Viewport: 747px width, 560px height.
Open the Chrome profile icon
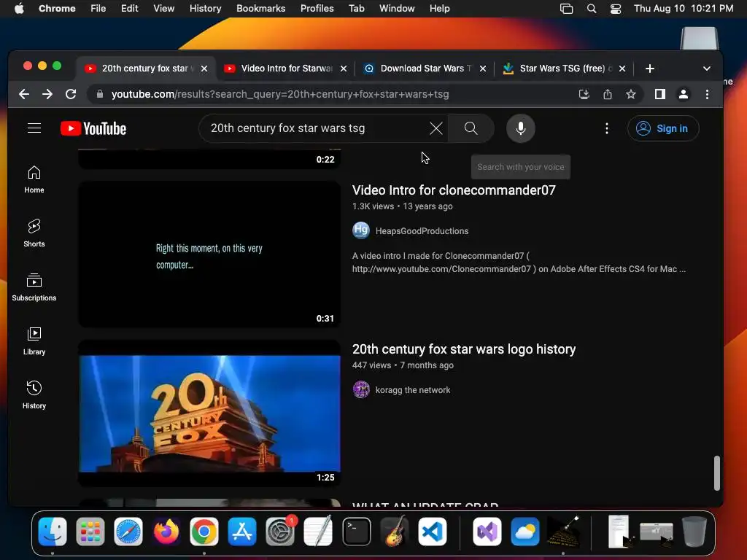[683, 94]
